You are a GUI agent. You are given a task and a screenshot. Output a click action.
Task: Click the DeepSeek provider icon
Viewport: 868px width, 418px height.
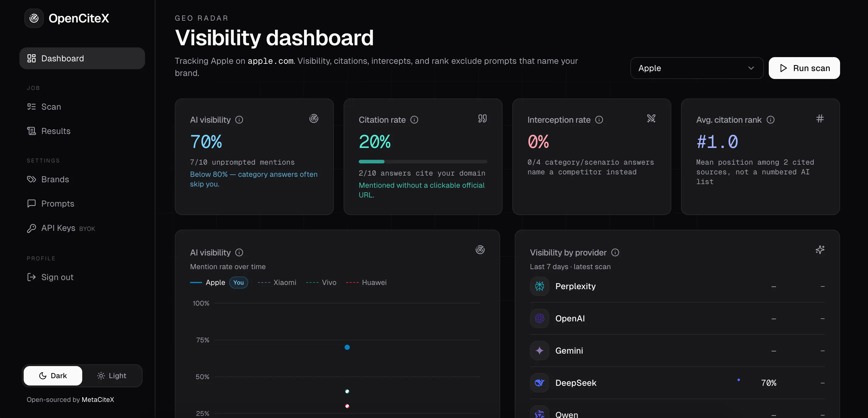(540, 383)
